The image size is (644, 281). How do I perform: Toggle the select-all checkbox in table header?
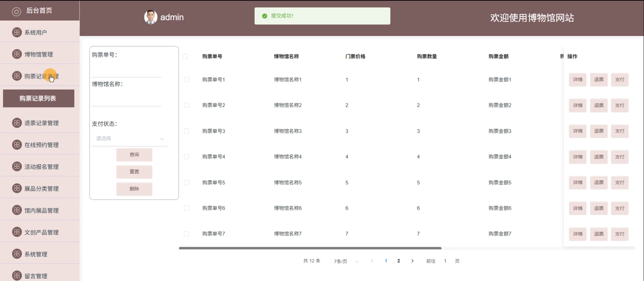click(x=185, y=56)
